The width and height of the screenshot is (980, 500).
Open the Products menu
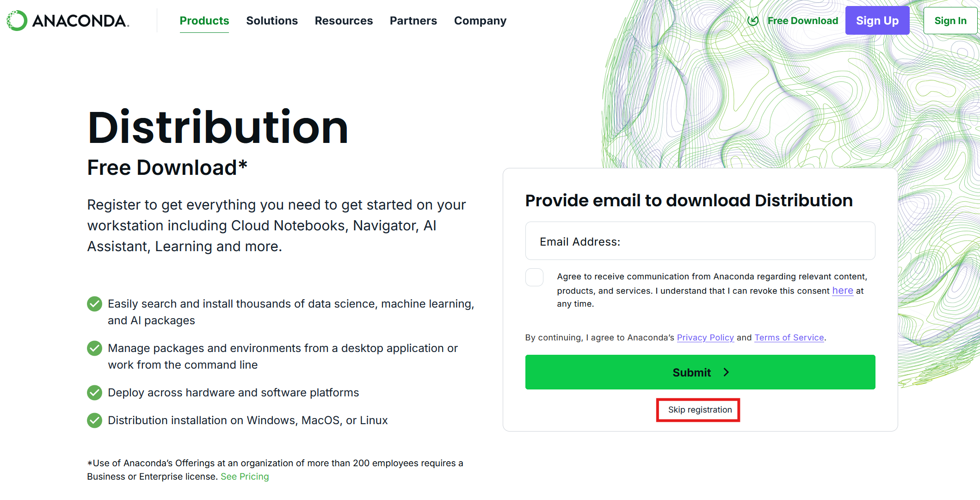pos(204,21)
